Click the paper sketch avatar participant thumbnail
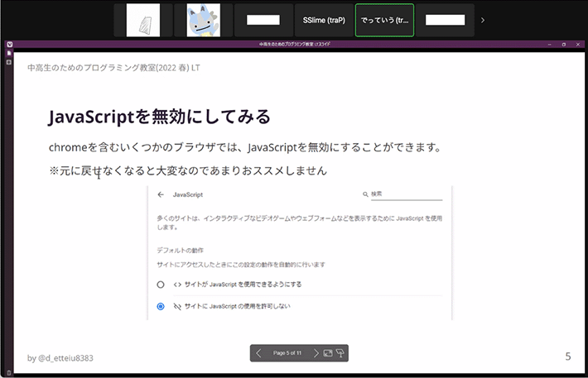Image resolution: width=588 pixels, height=378 pixels. pyautogui.click(x=142, y=20)
